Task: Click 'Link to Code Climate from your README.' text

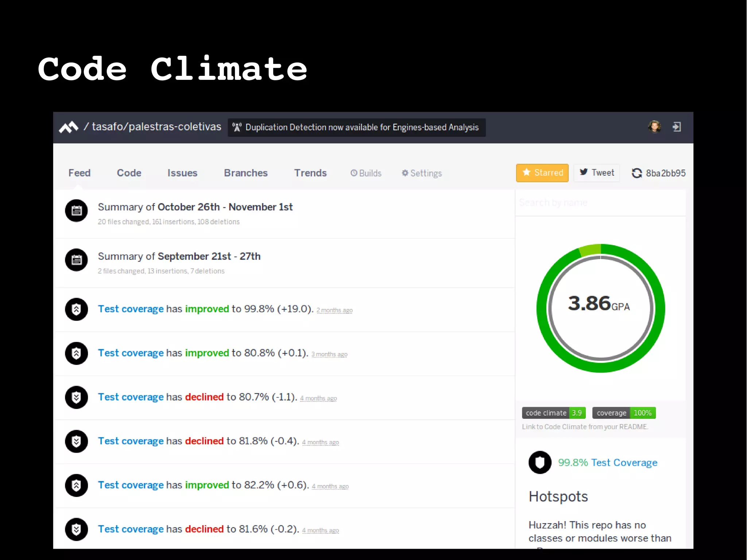Action: pyautogui.click(x=585, y=427)
